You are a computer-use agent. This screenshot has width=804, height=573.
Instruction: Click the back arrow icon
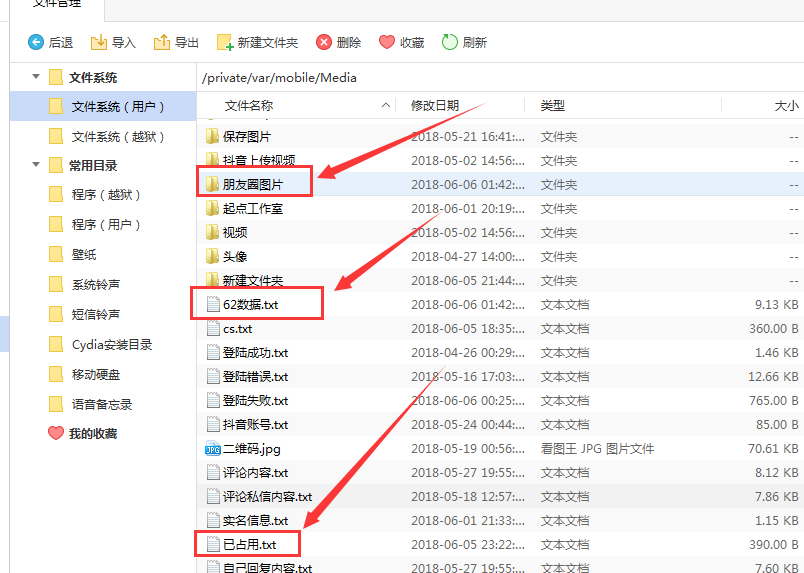[x=36, y=42]
